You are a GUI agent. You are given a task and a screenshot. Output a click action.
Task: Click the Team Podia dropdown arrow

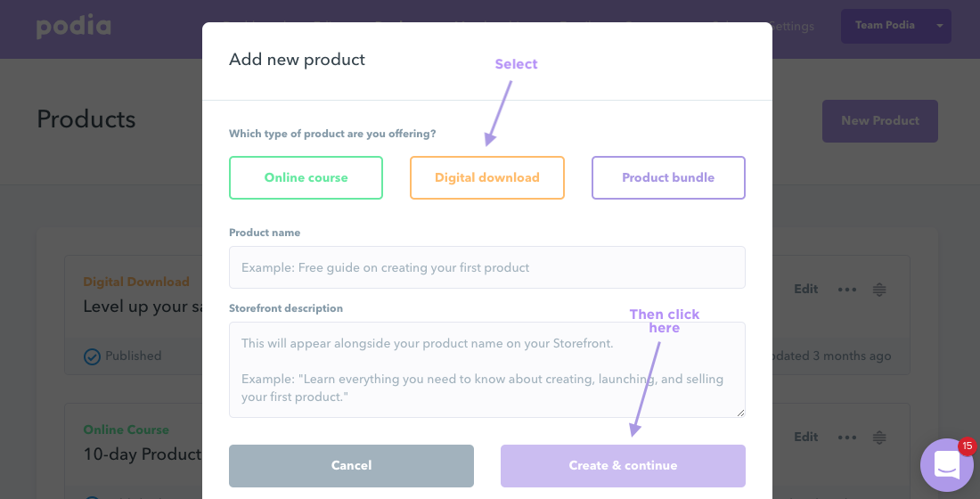tap(939, 26)
